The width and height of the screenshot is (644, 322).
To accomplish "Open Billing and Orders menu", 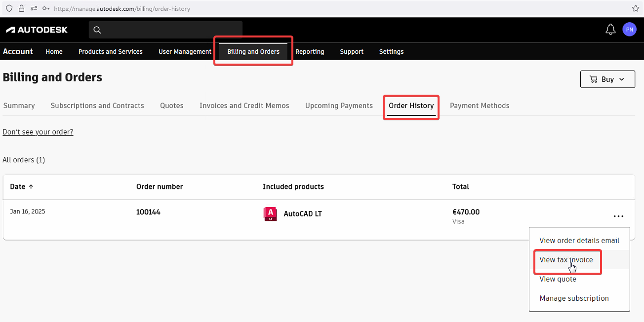I will coord(253,51).
